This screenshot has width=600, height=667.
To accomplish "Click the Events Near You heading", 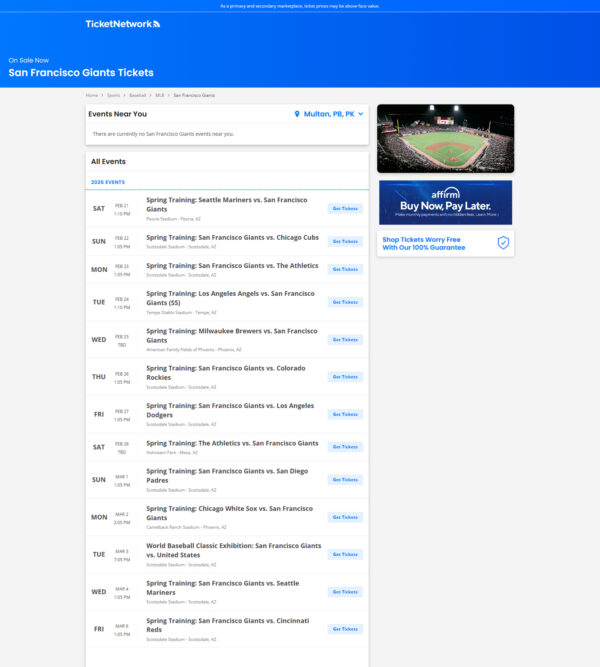I will (117, 114).
